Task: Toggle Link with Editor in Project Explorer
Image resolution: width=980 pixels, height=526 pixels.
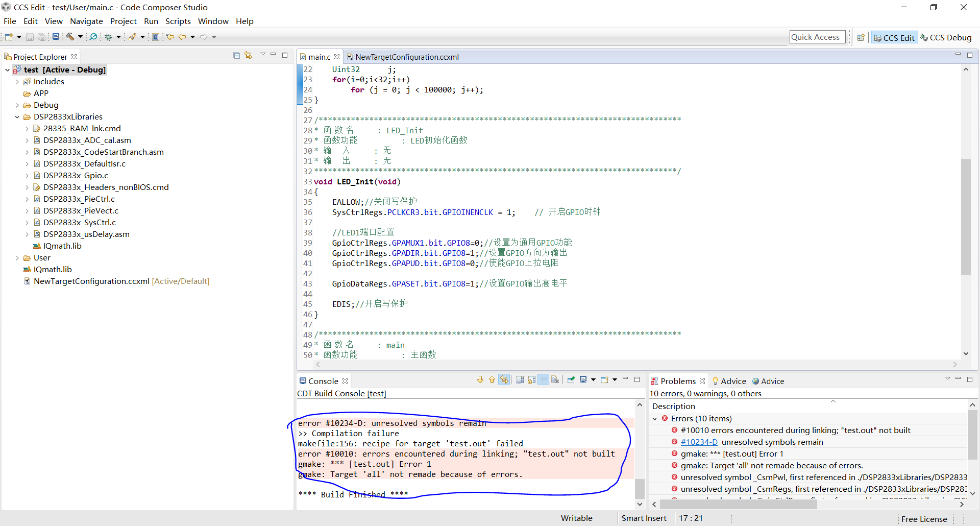Action: tap(249, 55)
